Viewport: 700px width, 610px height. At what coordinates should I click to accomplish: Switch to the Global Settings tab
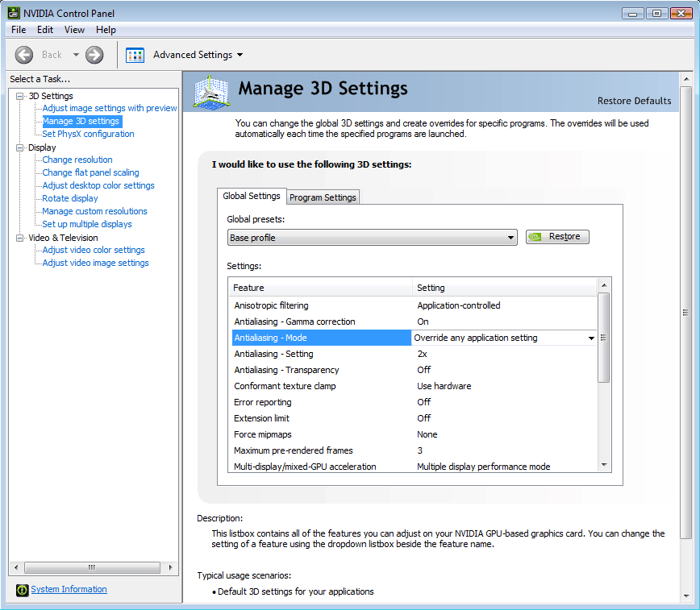tap(252, 196)
